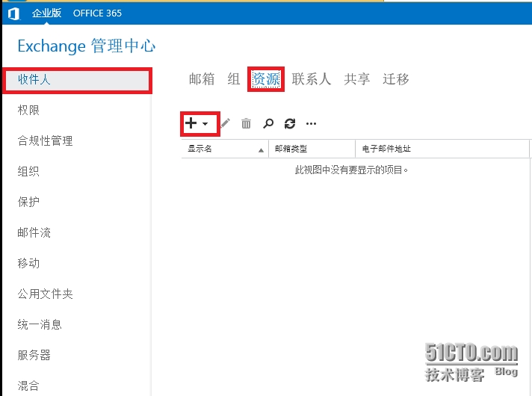The width and height of the screenshot is (532, 396).
Task: Click the plus icon to add new resource
Action: pyautogui.click(x=191, y=123)
